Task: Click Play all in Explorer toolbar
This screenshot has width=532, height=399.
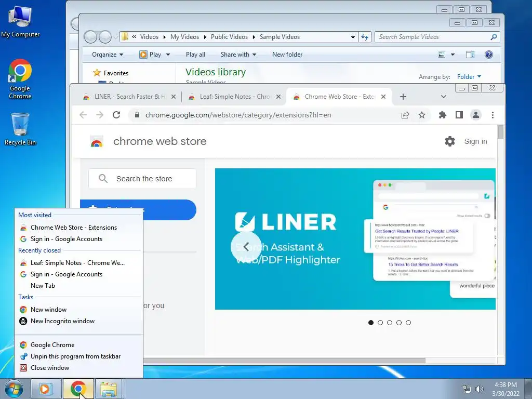Action: tap(195, 54)
